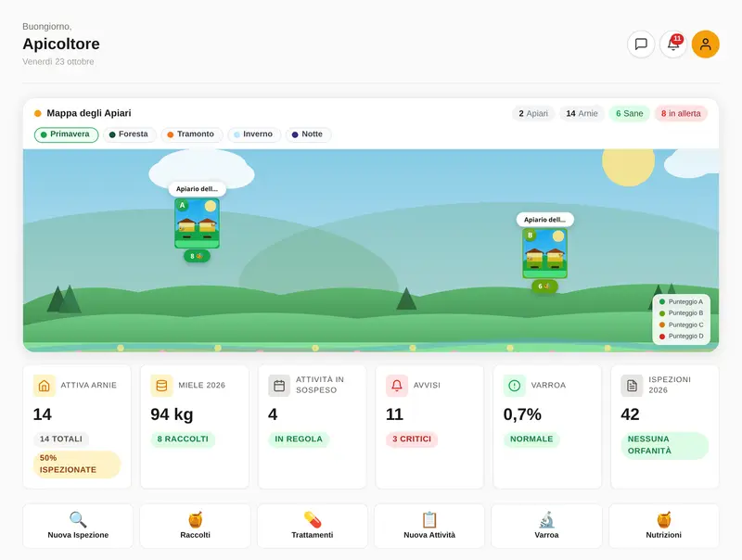
Task: Click the 50% Ispezionate badge
Action: point(77,464)
